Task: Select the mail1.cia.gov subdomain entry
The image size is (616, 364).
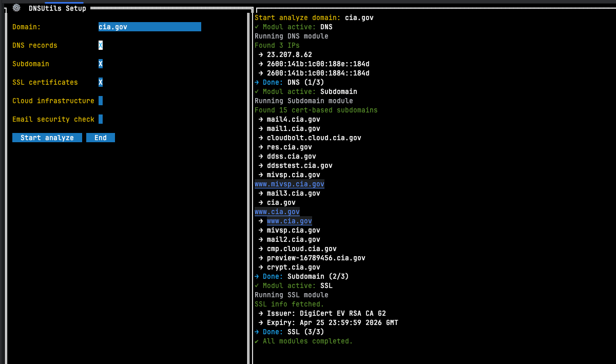Action: pyautogui.click(x=294, y=128)
